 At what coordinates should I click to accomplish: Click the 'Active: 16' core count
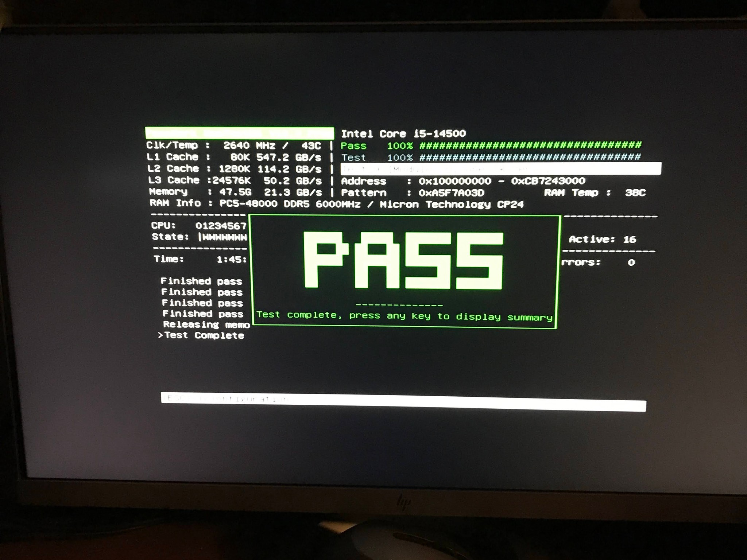click(603, 239)
